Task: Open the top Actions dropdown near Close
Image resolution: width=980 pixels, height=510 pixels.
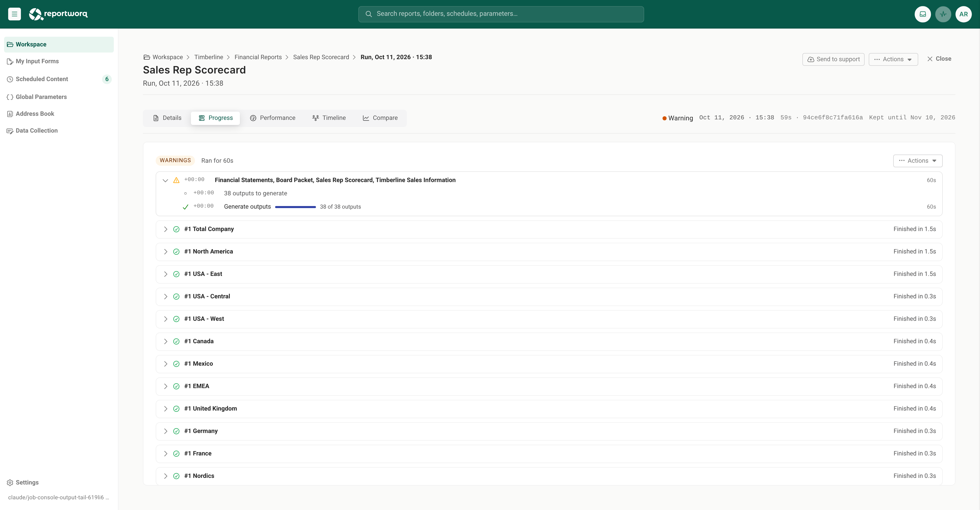Action: pos(893,59)
